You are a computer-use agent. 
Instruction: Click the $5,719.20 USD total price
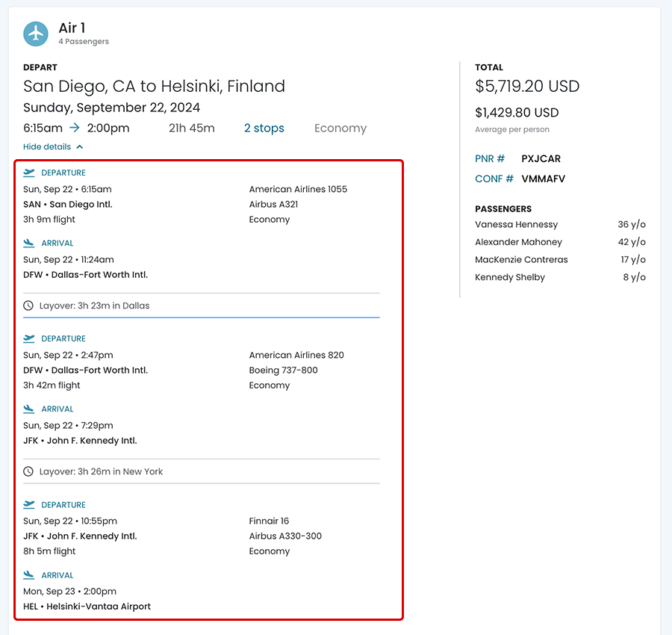(x=526, y=86)
